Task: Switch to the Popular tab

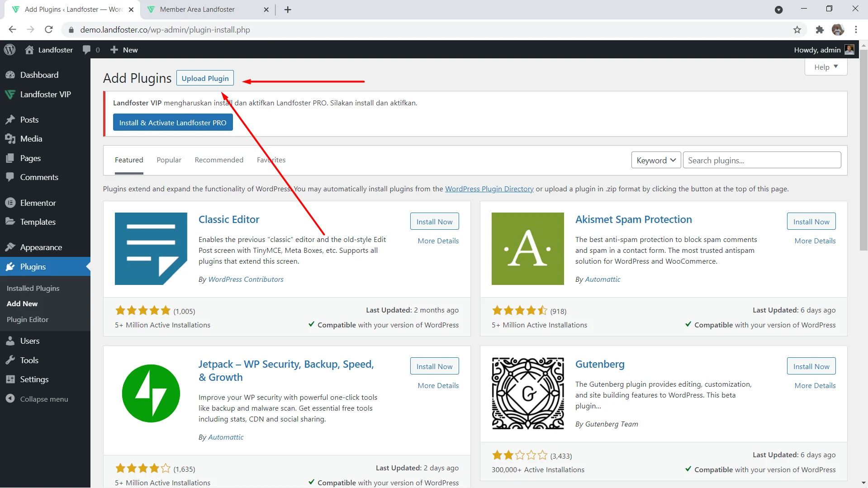Action: [169, 160]
